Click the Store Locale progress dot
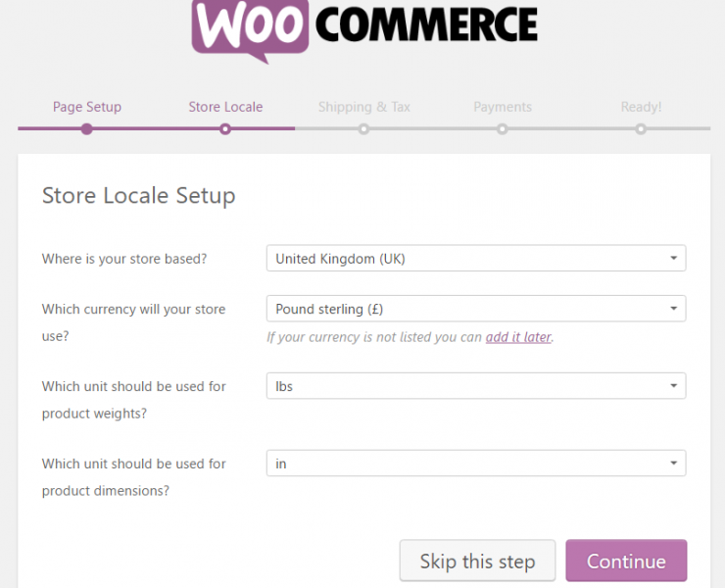This screenshot has width=725, height=588. [x=225, y=129]
